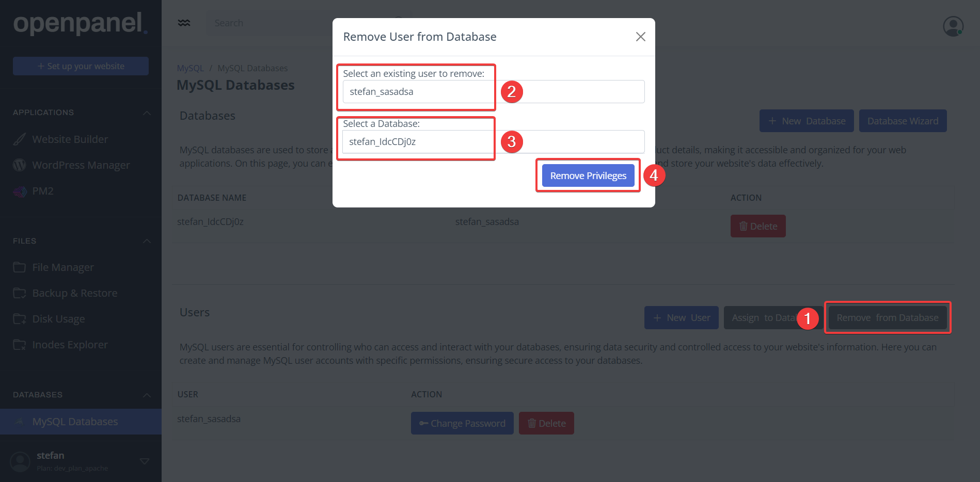
Task: Toggle the sidebar collapse wave icon
Action: click(184, 23)
